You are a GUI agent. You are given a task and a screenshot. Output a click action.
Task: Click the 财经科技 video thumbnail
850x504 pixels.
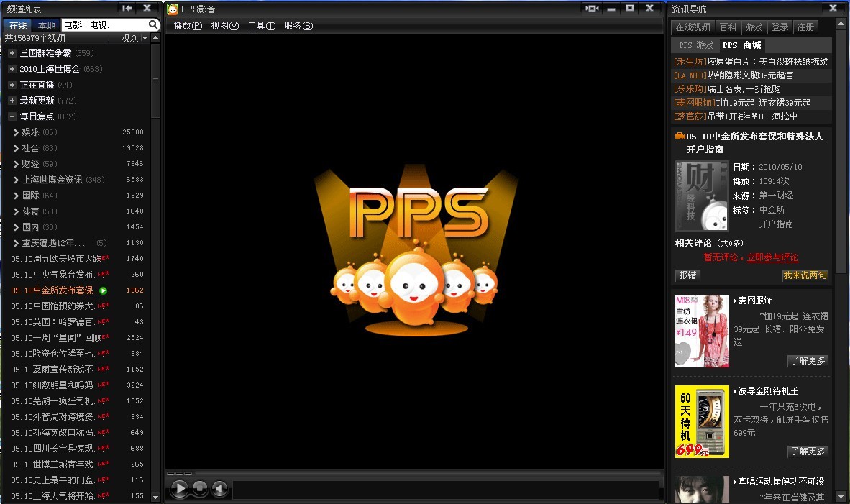701,196
